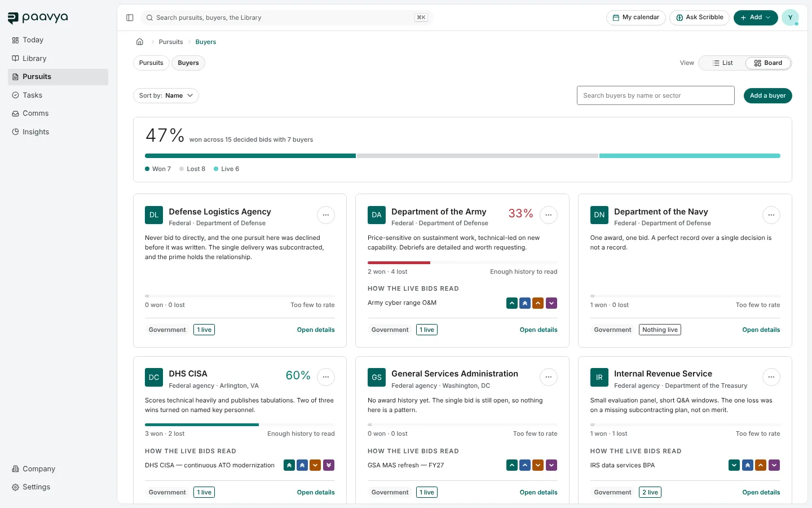812x508 pixels.
Task: Click the orange indicator on GSA MAS refresh
Action: click(539, 465)
